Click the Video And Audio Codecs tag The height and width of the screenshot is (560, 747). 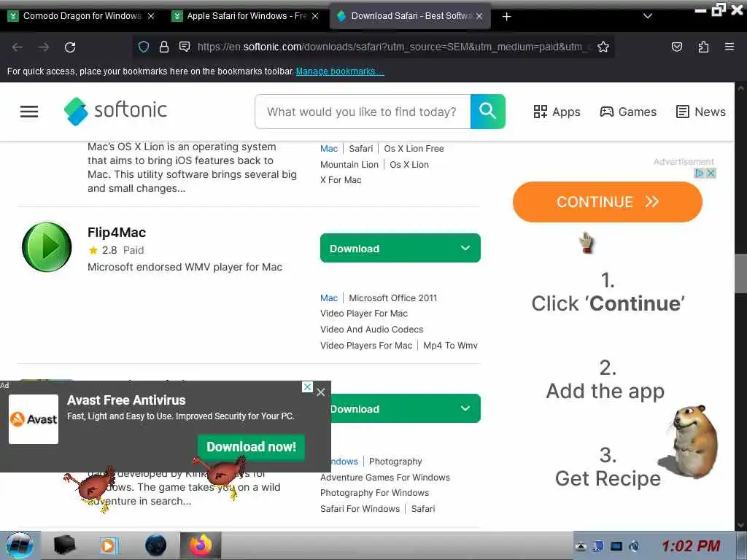pyautogui.click(x=371, y=330)
